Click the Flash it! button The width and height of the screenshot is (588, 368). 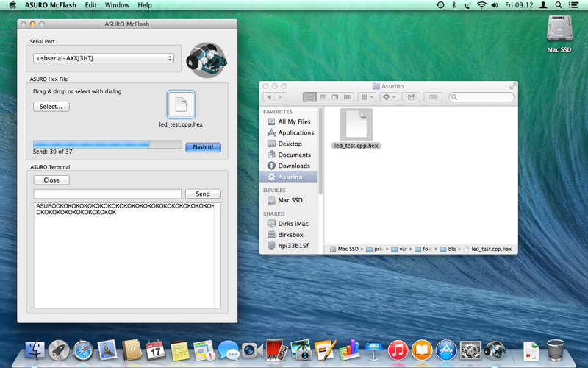203,147
